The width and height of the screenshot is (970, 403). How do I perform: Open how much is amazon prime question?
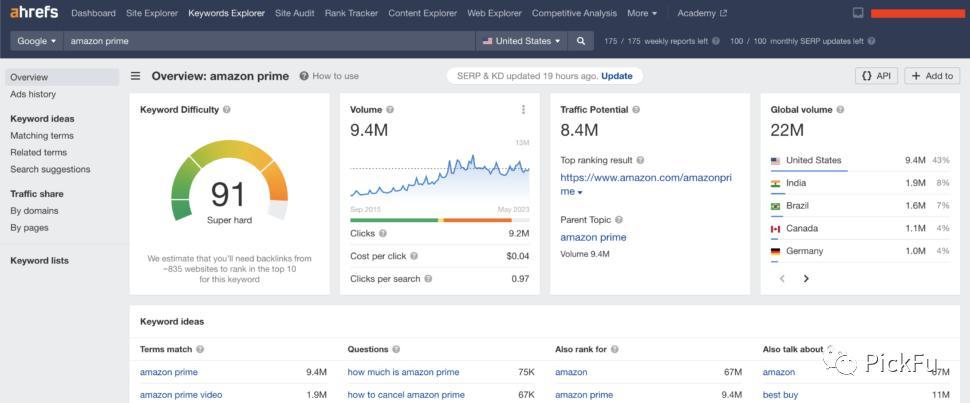tap(403, 372)
